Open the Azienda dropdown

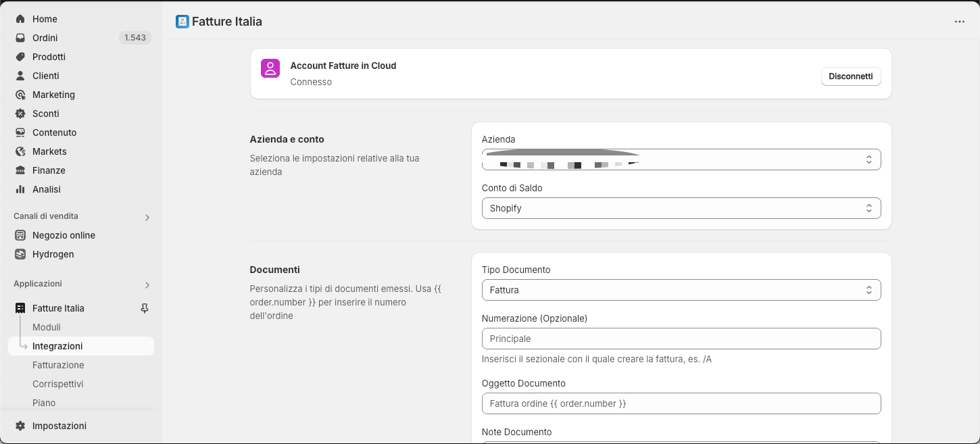681,159
